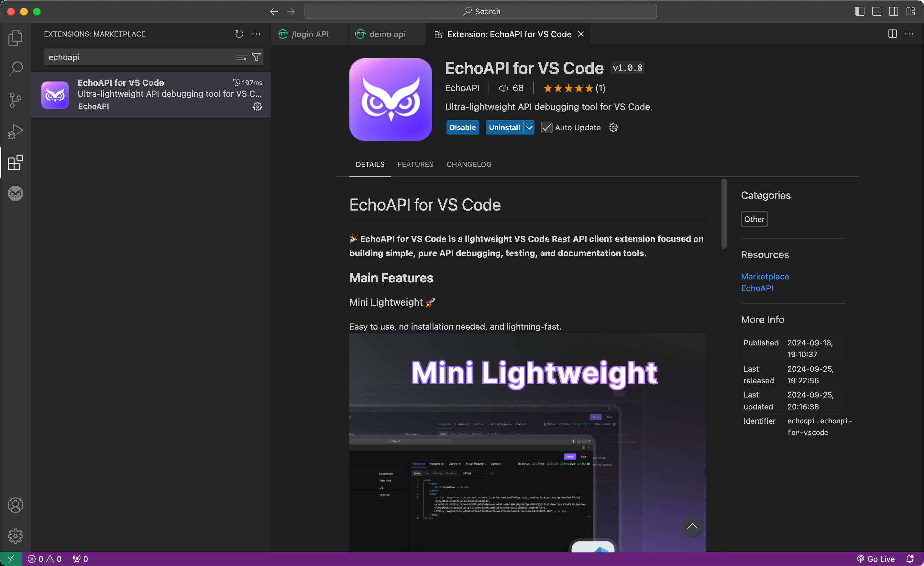Image resolution: width=924 pixels, height=566 pixels.
Task: Click the echoapi extensions search field
Action: pos(141,57)
